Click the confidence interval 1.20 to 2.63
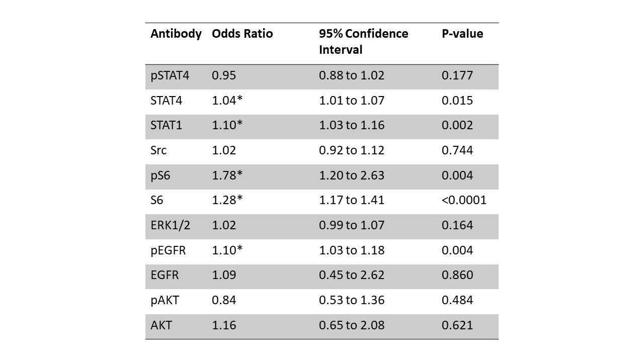The width and height of the screenshot is (644, 362). coord(351,175)
